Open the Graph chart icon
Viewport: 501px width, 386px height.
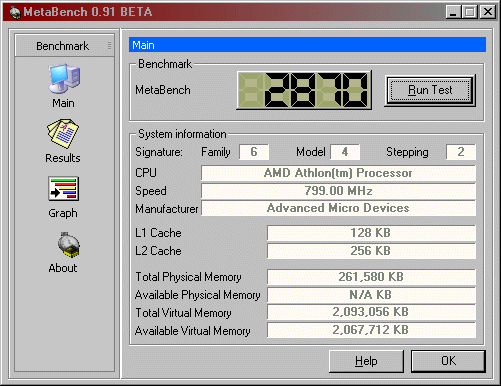63,189
